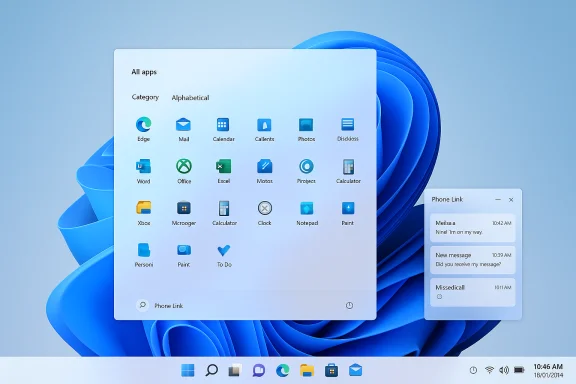The height and width of the screenshot is (384, 576).
Task: Open Search from the taskbar
Action: tap(212, 370)
